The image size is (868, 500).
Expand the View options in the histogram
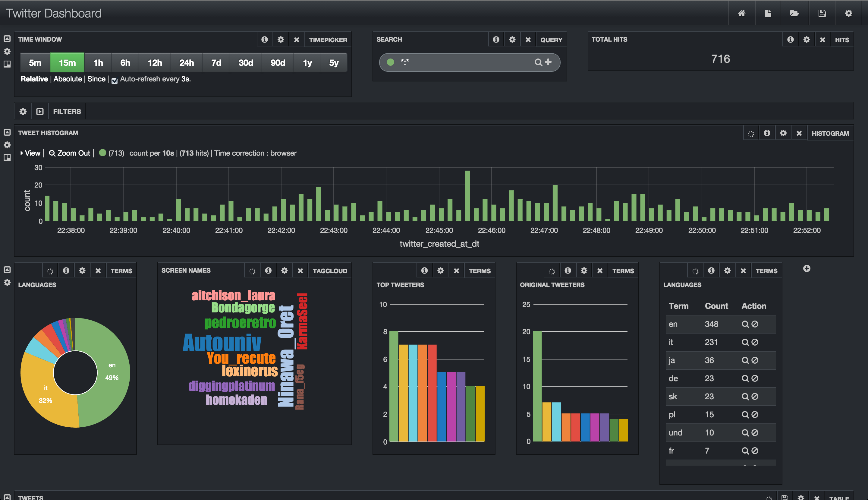click(x=30, y=153)
